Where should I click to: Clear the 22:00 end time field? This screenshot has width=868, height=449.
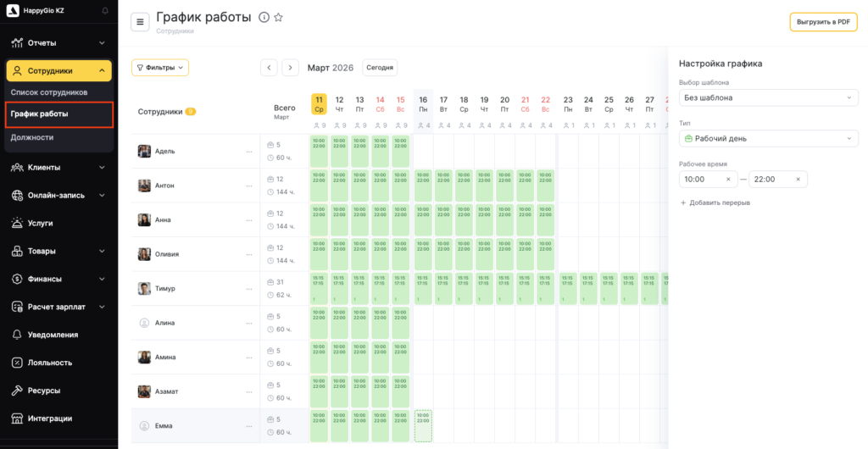tap(798, 180)
